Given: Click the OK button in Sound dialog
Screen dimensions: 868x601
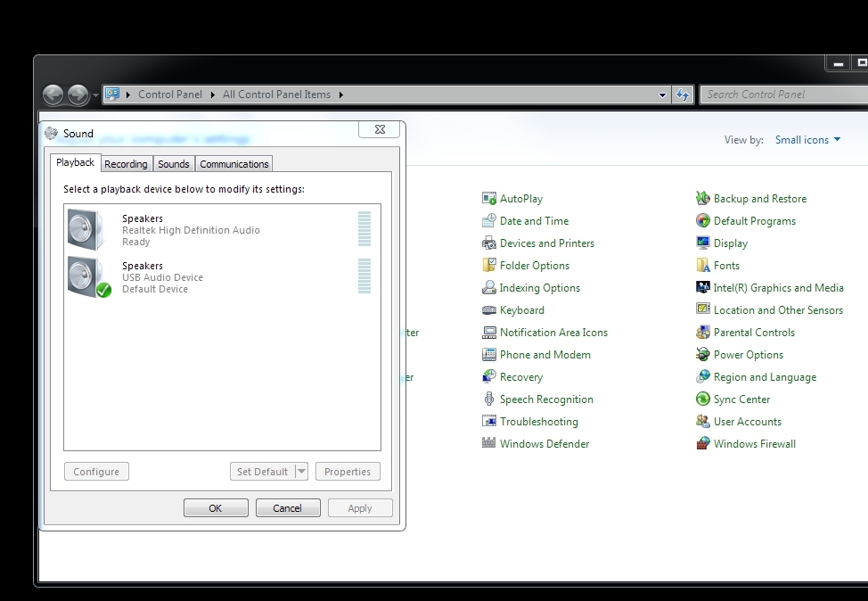Looking at the screenshot, I should (216, 508).
